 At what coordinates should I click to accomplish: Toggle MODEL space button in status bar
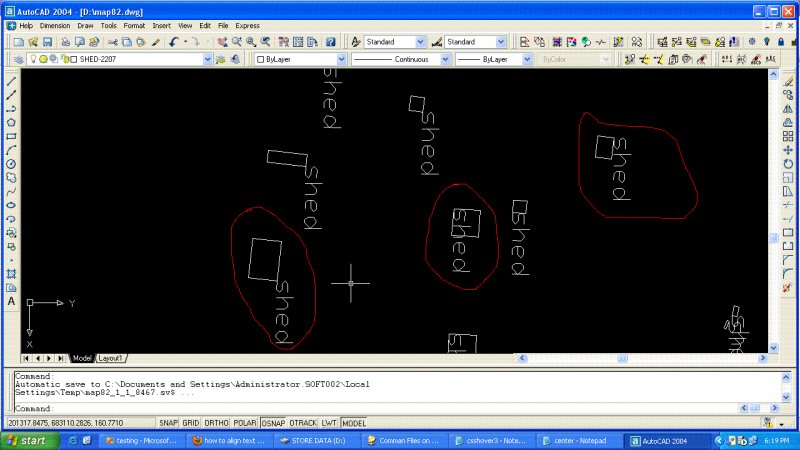click(354, 423)
